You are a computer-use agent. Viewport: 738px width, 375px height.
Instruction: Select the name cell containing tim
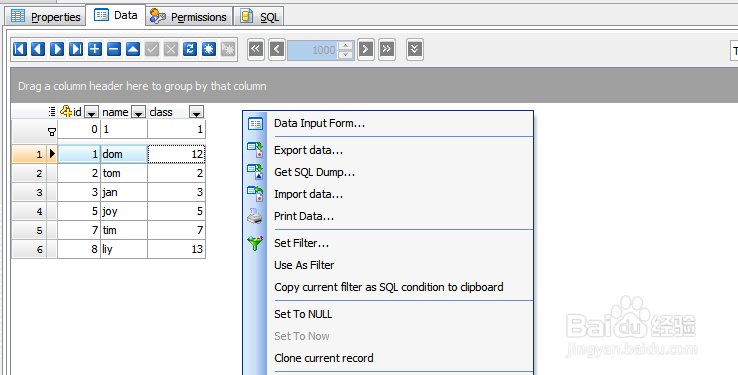pos(124,230)
